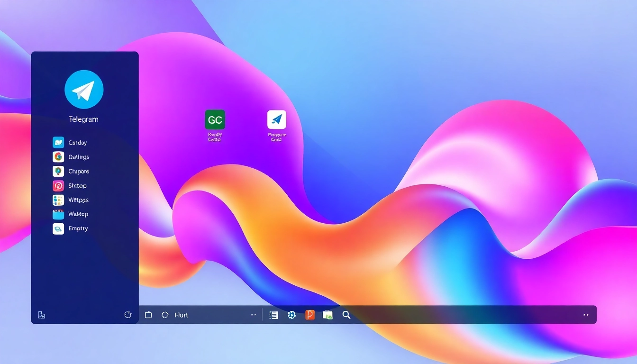Open the Carday app icon in sidebar
The image size is (637, 364).
58,143
